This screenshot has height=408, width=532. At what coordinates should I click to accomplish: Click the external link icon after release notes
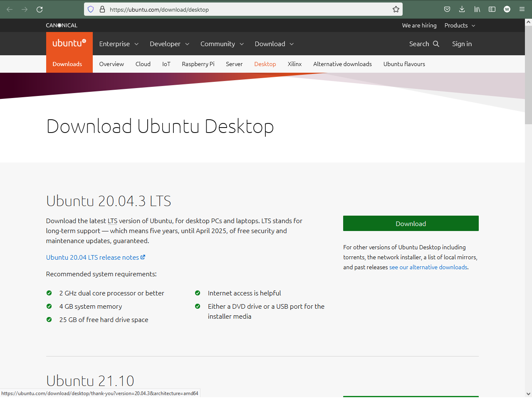pos(143,257)
